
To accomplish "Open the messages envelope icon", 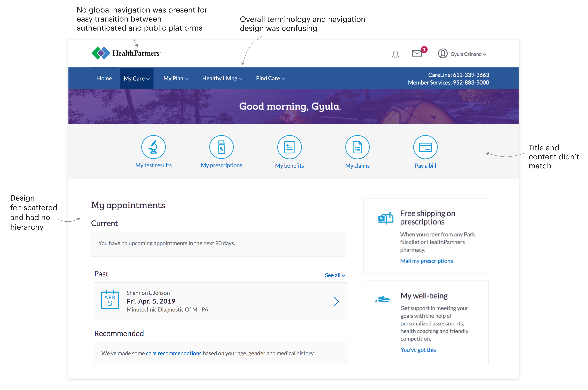I will tap(417, 53).
